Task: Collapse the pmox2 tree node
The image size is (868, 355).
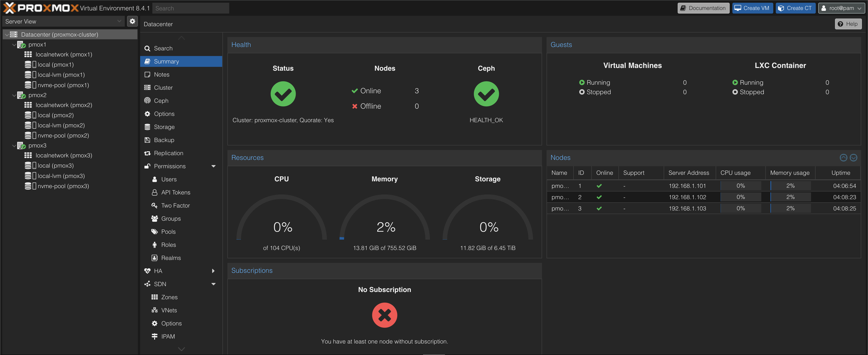Action: pyautogui.click(x=14, y=95)
